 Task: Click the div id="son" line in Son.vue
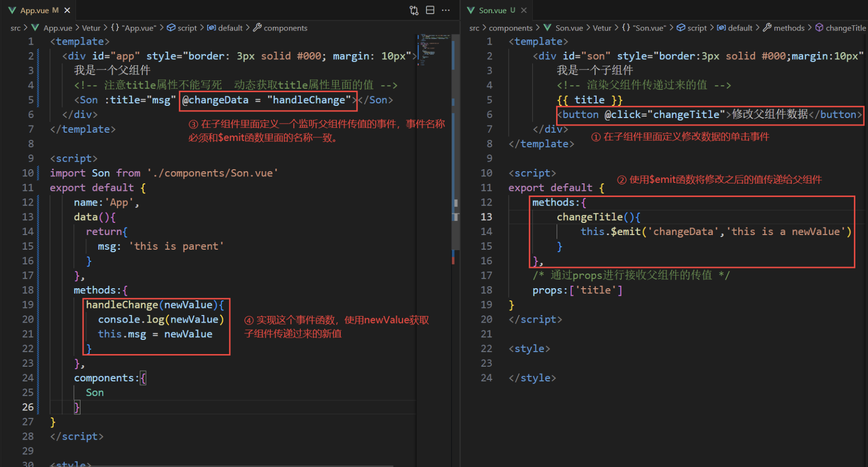point(698,56)
